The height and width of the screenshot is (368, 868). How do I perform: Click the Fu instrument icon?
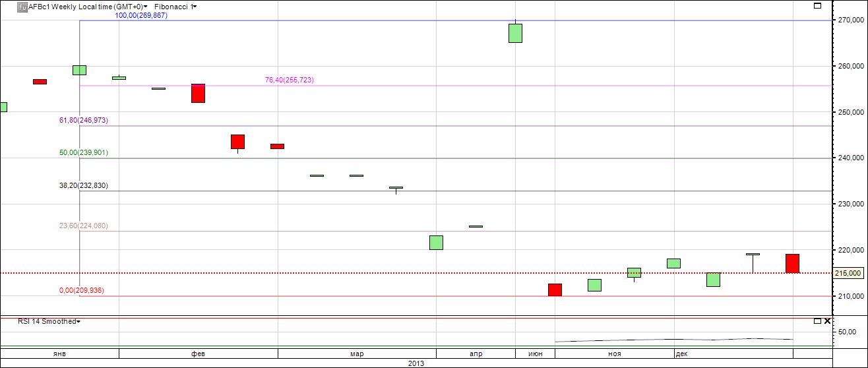(22, 7)
